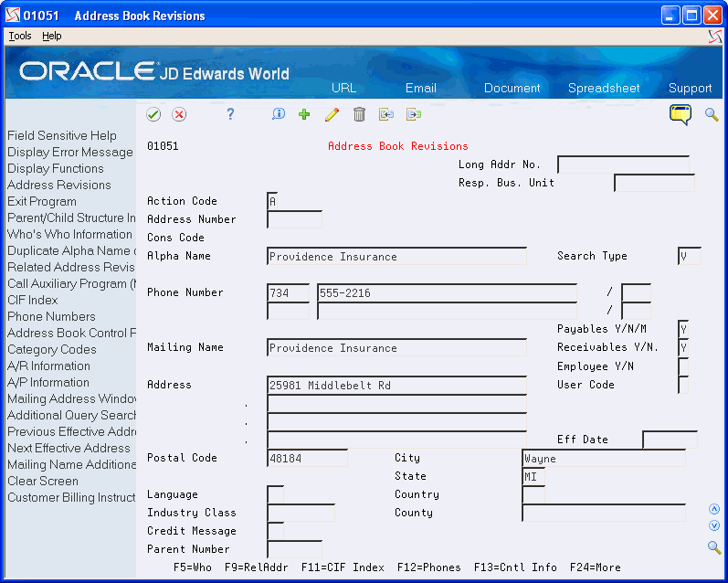Image resolution: width=728 pixels, height=583 pixels.
Task: Click the bottom-right magnifier icon
Action: pos(714,547)
